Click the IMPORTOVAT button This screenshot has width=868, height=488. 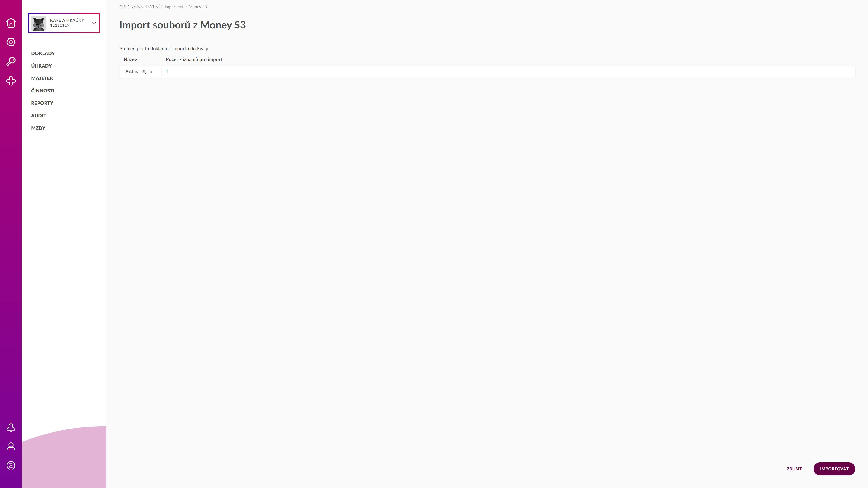click(x=834, y=469)
